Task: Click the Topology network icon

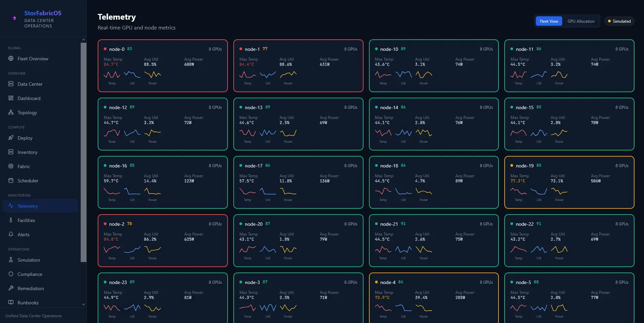Action: coord(11,112)
